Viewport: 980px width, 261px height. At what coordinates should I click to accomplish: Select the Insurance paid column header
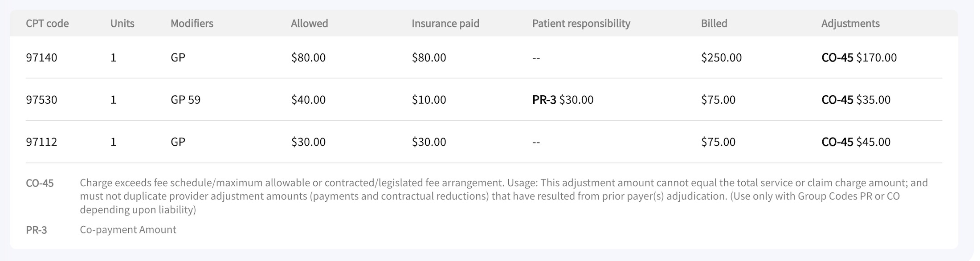[445, 23]
